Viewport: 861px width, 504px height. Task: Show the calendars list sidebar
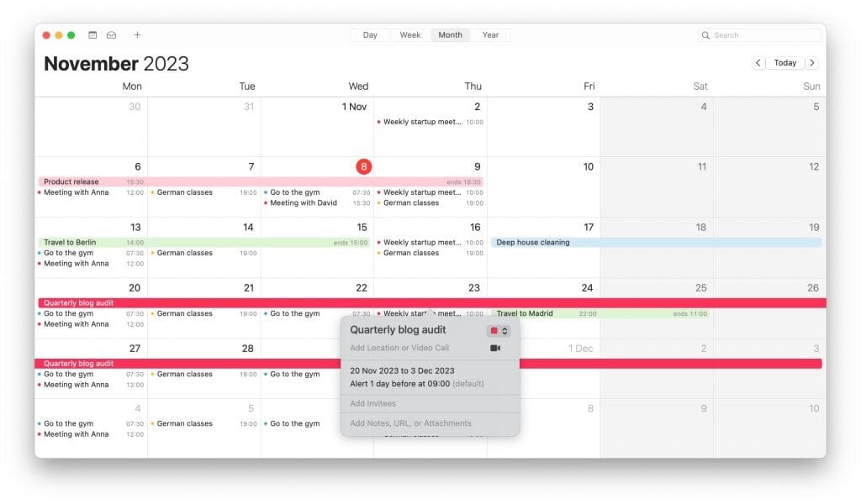[x=92, y=35]
